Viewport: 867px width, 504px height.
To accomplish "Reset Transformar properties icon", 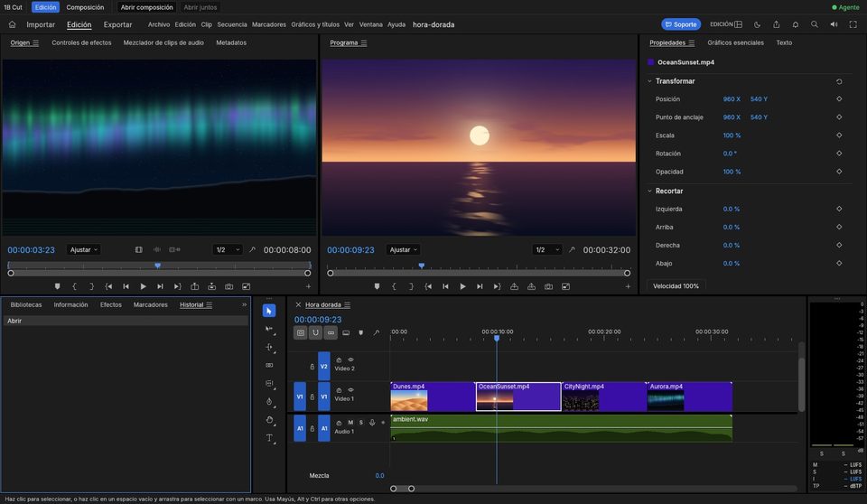I will point(839,81).
